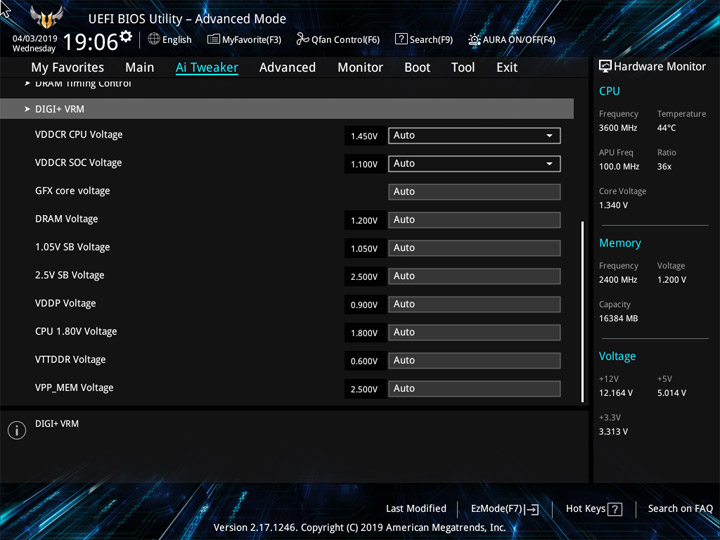Click the Search(F9) question mark icon

click(401, 39)
